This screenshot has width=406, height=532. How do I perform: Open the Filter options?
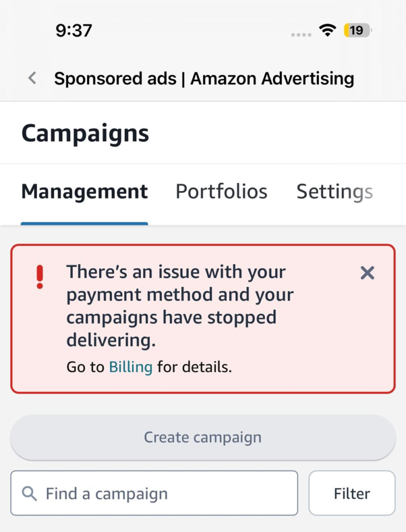351,493
